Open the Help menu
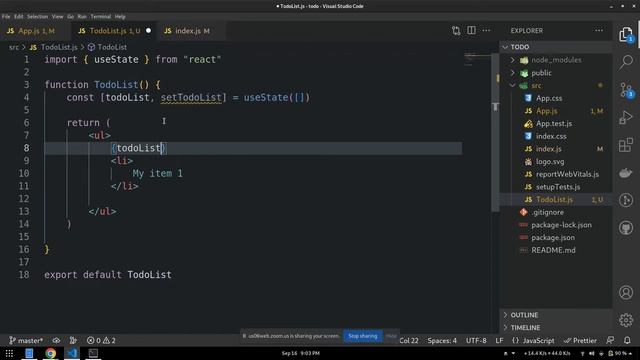Image resolution: width=640 pixels, height=360 pixels. point(120,17)
